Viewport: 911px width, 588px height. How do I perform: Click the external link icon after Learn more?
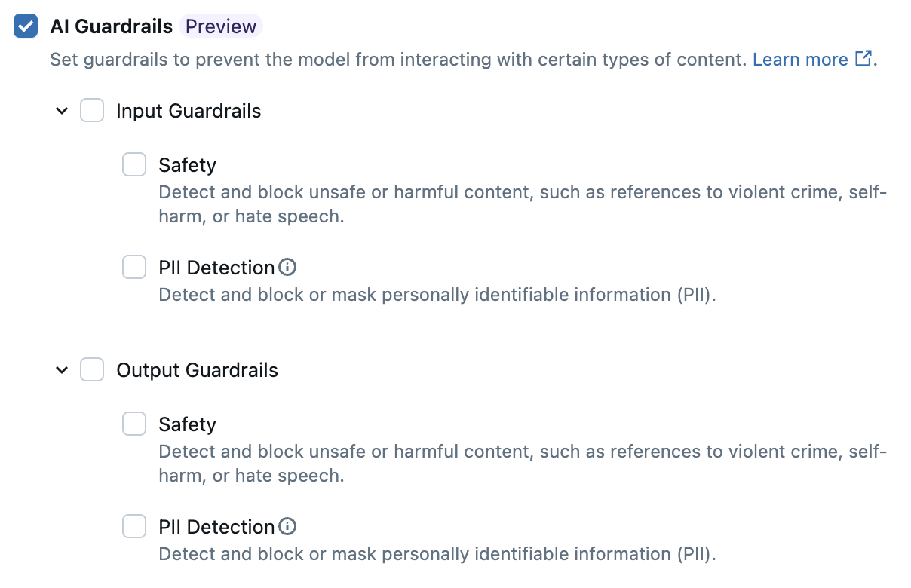pyautogui.click(x=862, y=59)
